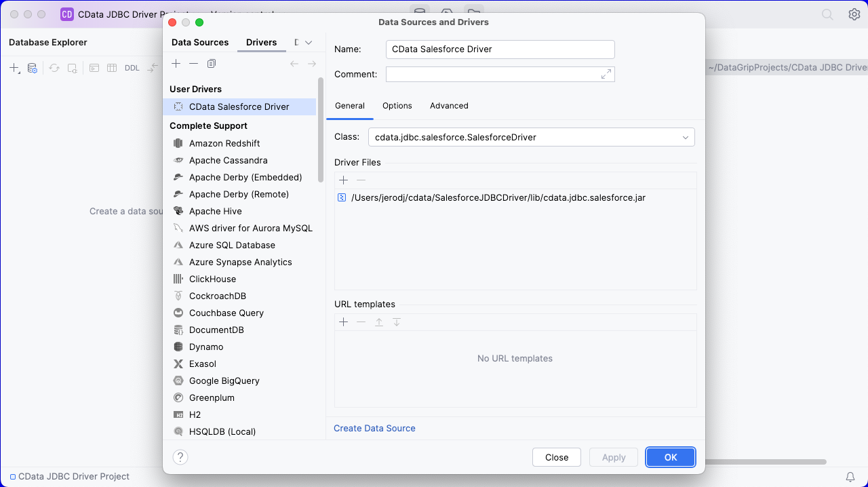Add a new URL template
Image resolution: width=868 pixels, height=487 pixels.
pyautogui.click(x=343, y=322)
